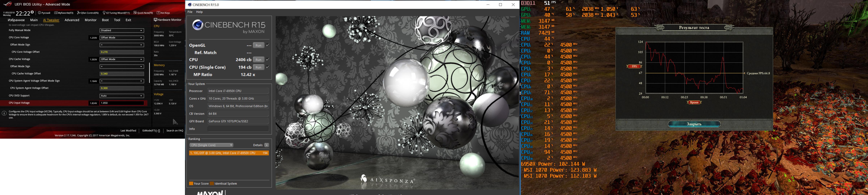Click the BIOS settings list scrollbar
868x195 pixels.
(149, 72)
